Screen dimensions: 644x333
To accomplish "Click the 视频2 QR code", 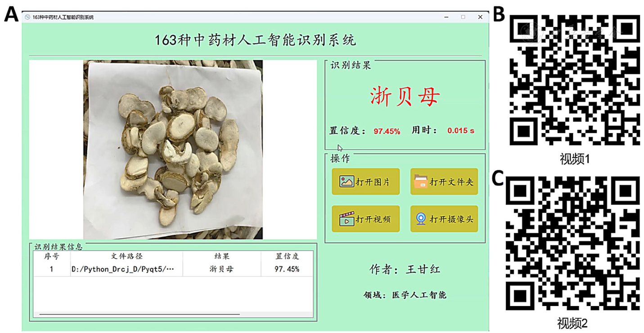I will pos(572,243).
